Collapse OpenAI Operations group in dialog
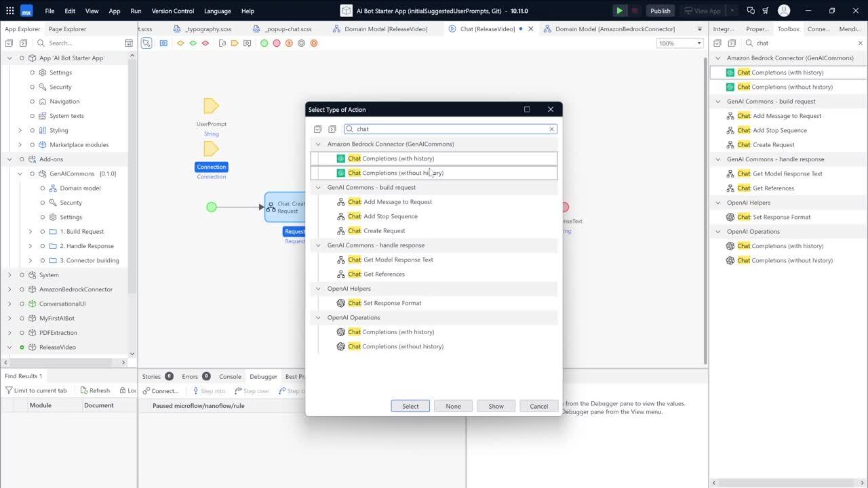The width and height of the screenshot is (868, 488). [318, 317]
